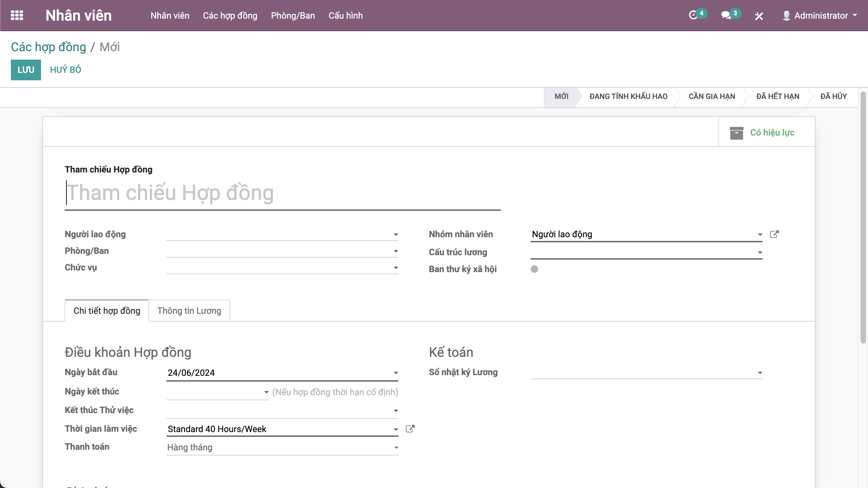The height and width of the screenshot is (488, 868).
Task: Click the LƯU save button
Action: pyautogui.click(x=26, y=70)
